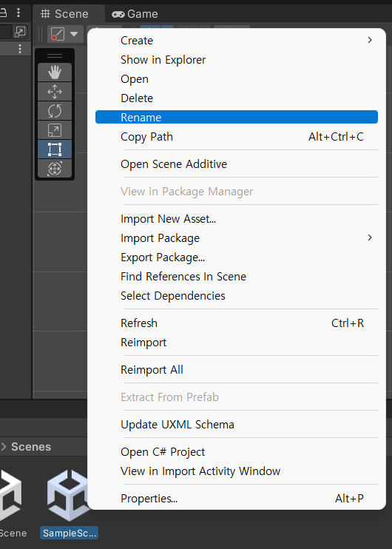Select Open C# Project
Screen dimensions: 392x549
[x=237, y=452]
